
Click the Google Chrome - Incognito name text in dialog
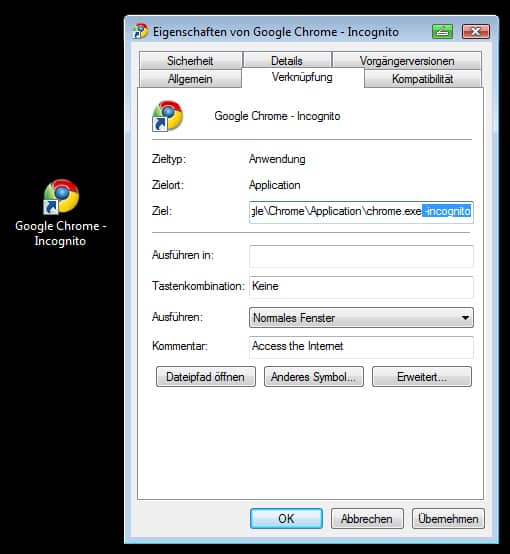(277, 116)
